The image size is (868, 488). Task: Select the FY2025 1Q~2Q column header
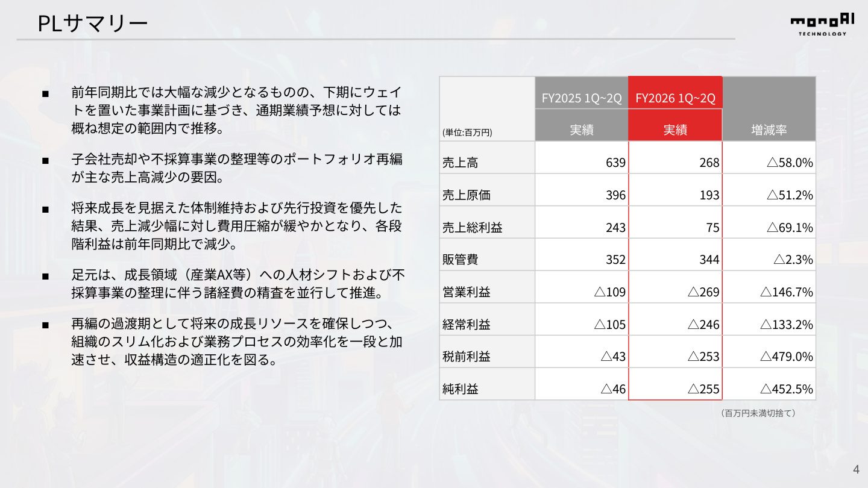tap(582, 93)
